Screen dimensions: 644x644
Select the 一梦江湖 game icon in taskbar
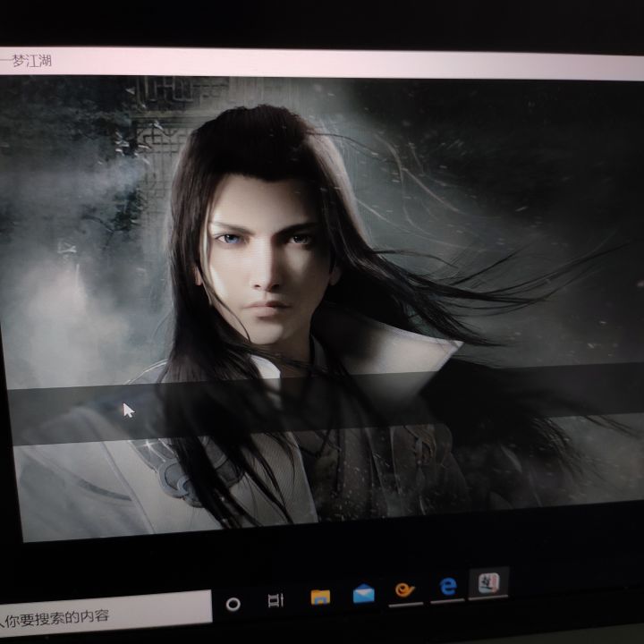coord(488,582)
